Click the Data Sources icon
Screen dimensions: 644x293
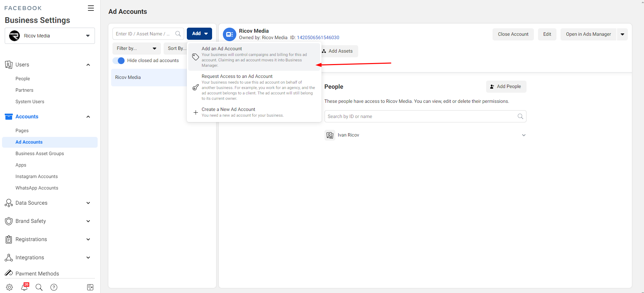tap(9, 203)
